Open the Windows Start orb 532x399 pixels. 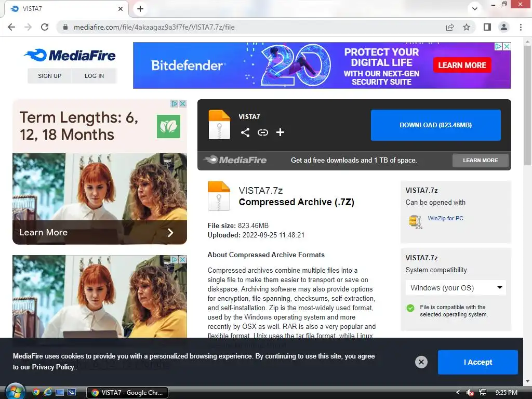point(15,392)
